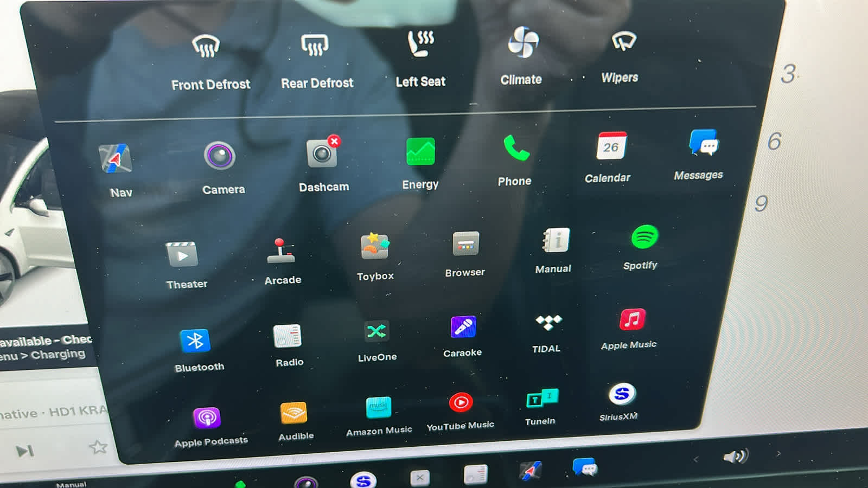868x488 pixels.
Task: Increase volume with right chevron
Action: 779,453
